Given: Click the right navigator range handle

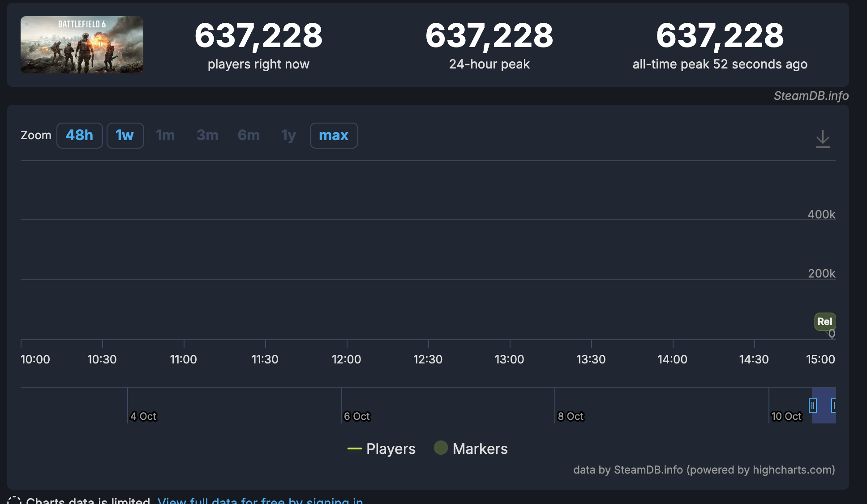Looking at the screenshot, I should (x=833, y=406).
